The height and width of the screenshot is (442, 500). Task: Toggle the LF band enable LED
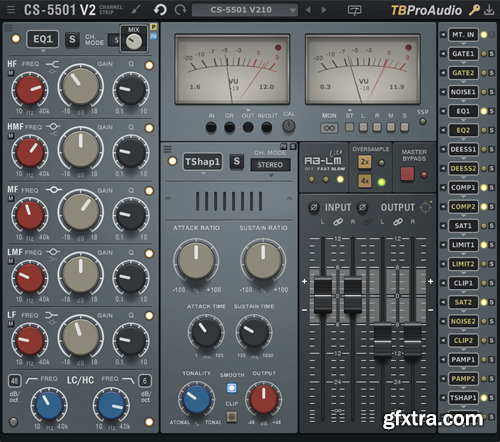point(149,316)
